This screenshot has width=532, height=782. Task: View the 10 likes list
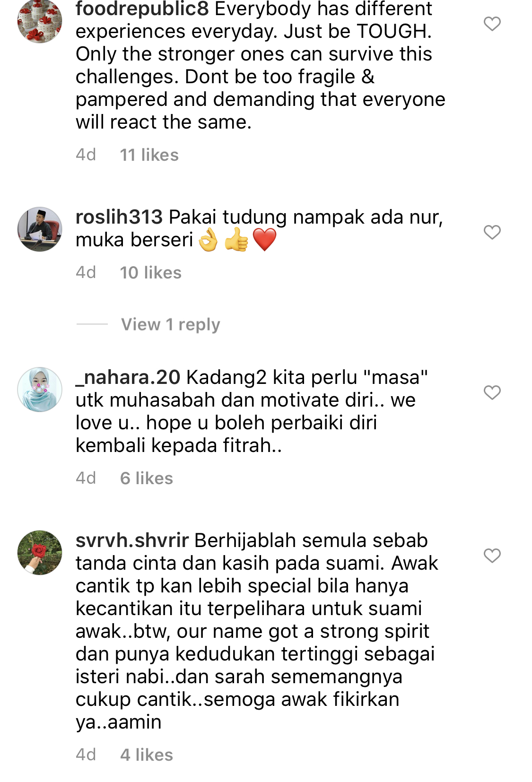[x=151, y=272]
